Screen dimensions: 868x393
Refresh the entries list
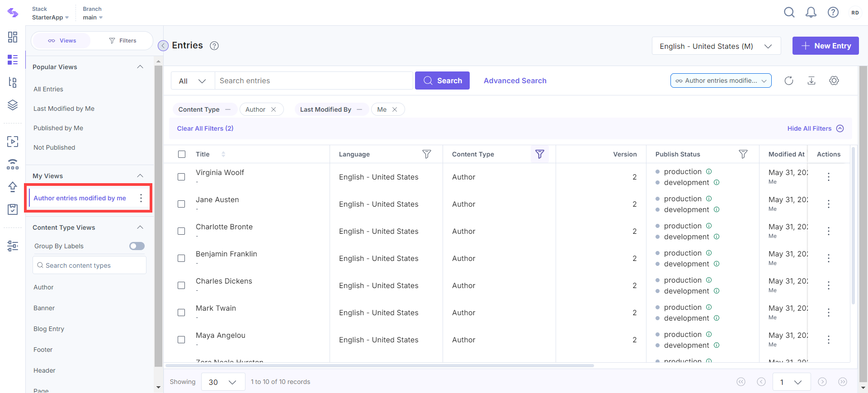(x=789, y=80)
